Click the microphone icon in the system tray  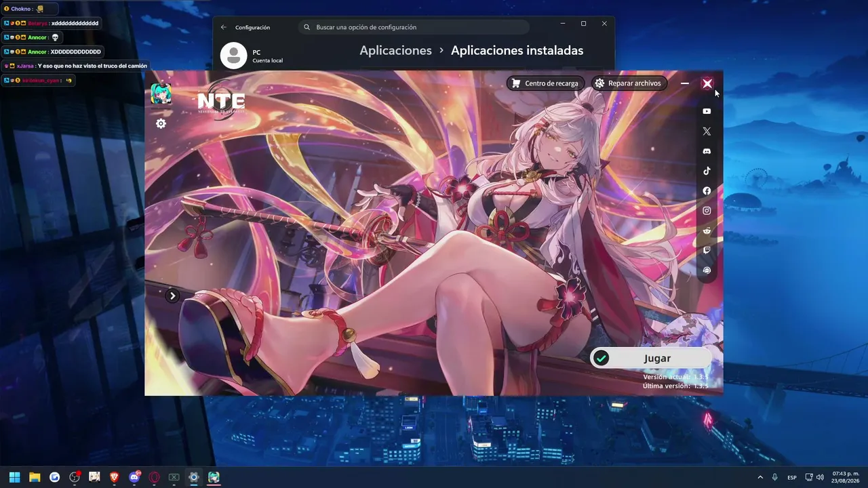pos(775,477)
